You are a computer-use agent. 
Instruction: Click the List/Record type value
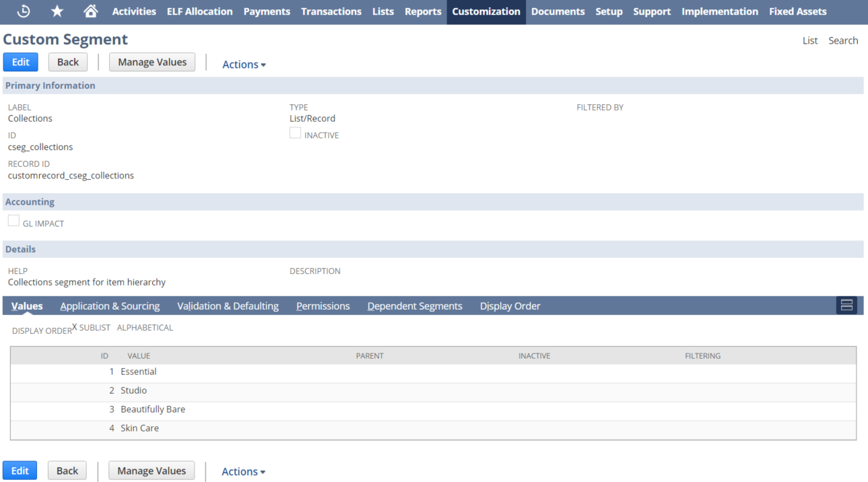coord(312,118)
